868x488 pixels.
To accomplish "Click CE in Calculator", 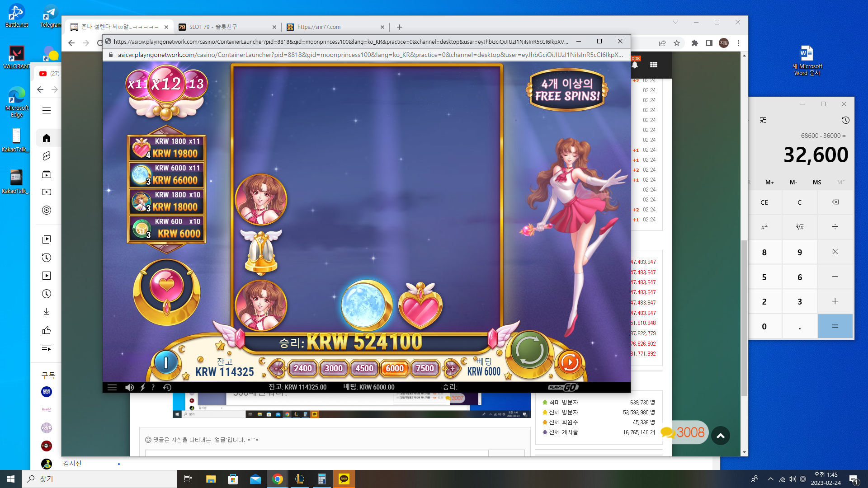I will pyautogui.click(x=764, y=202).
